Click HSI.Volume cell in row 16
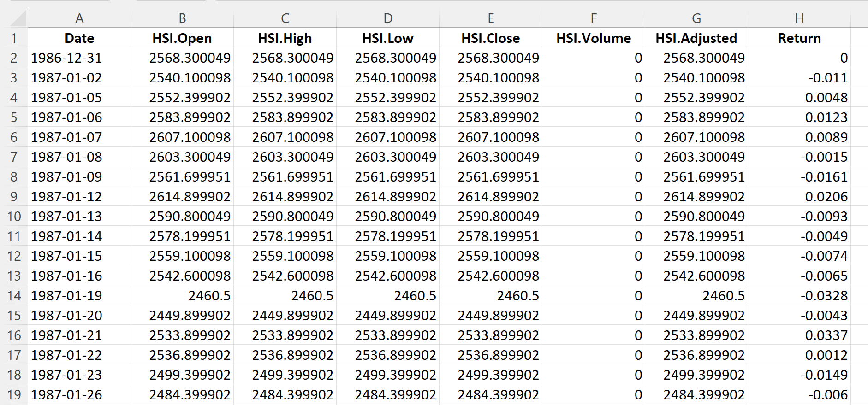This screenshot has width=868, height=405. [594, 335]
